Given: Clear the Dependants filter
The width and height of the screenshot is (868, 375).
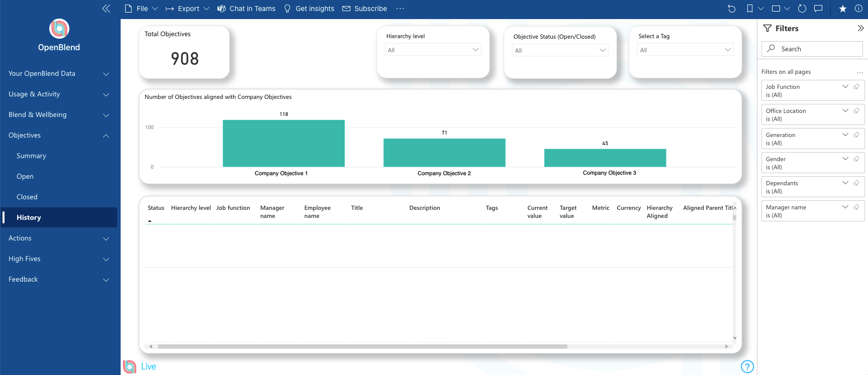Looking at the screenshot, I should 856,183.
